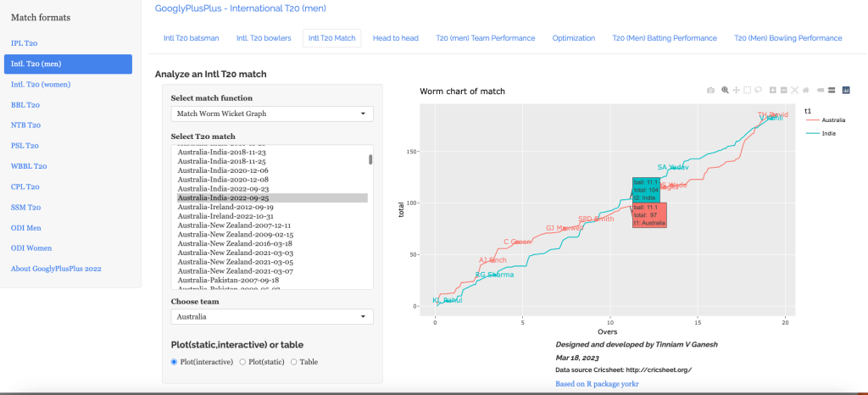Go to IPL T20 in the sidebar
The height and width of the screenshot is (395, 868).
click(24, 43)
